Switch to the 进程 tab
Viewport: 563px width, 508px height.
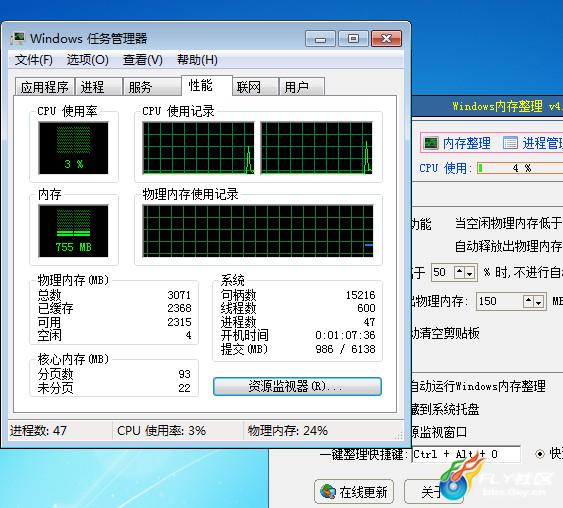(x=98, y=87)
